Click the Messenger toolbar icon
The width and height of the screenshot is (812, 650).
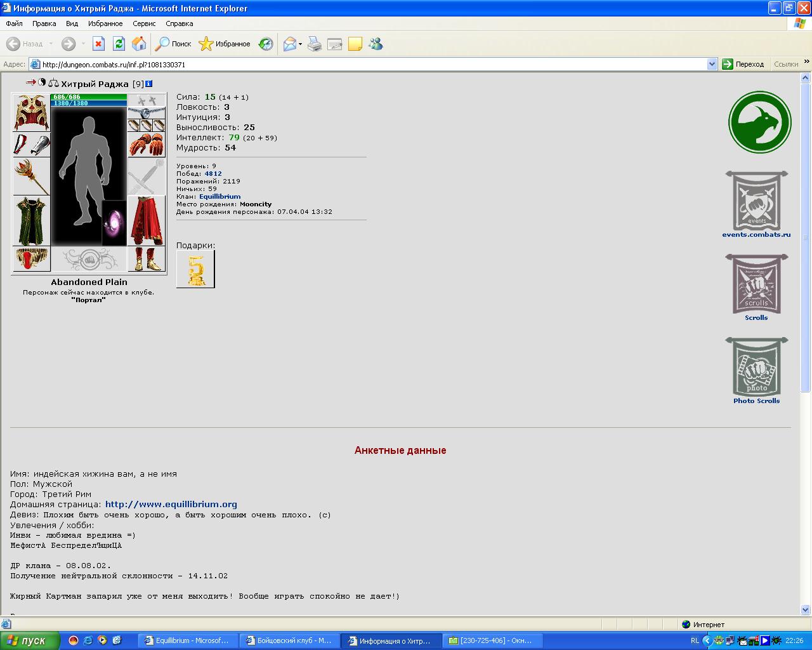click(376, 44)
